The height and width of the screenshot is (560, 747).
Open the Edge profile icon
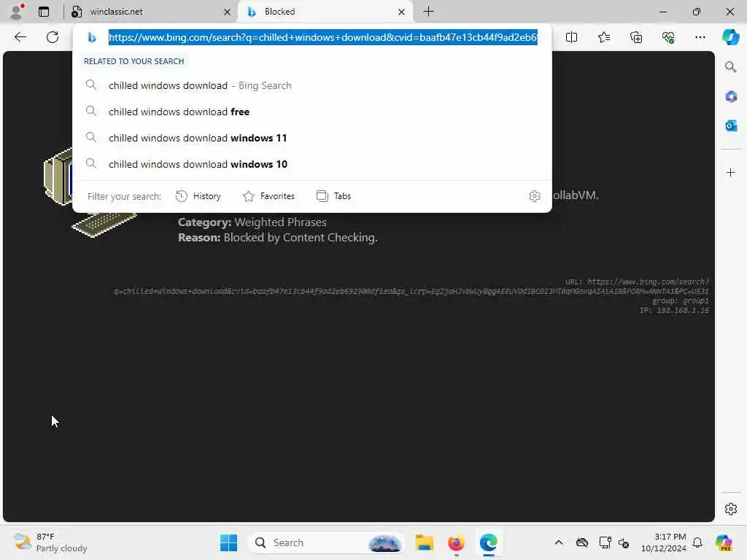[17, 12]
